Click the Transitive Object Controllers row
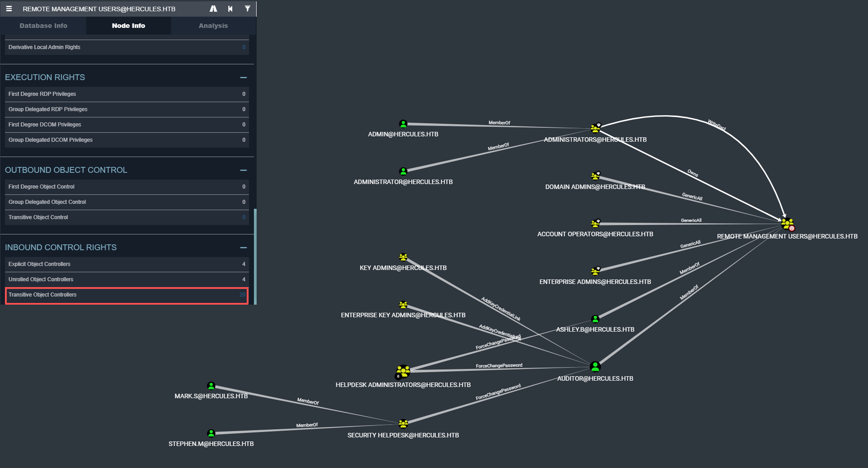This screenshot has height=468, width=868. click(127, 295)
